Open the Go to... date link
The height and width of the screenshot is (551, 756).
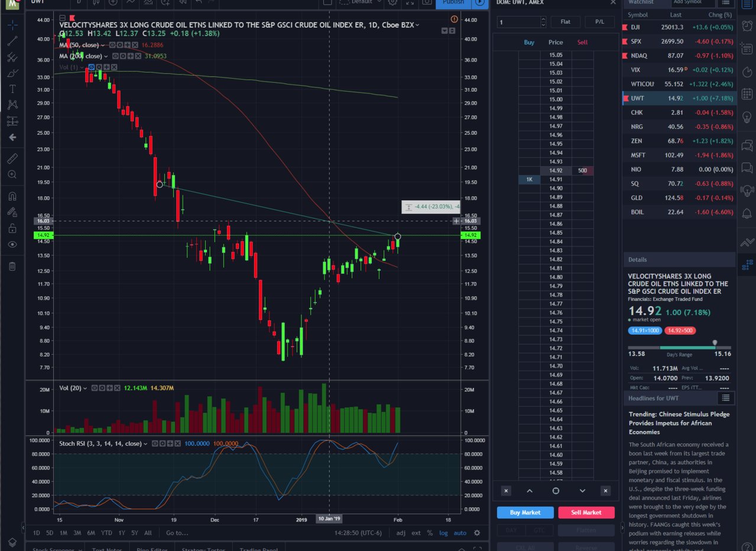point(177,533)
